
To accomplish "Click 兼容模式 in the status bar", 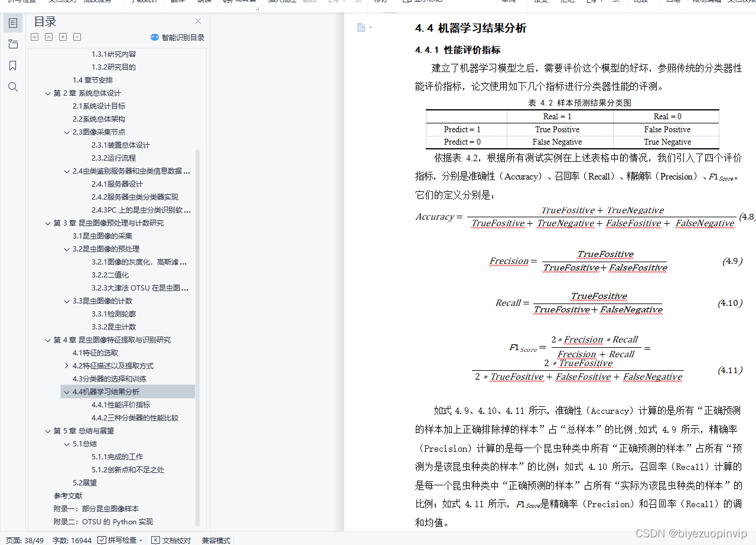I will (216, 540).
